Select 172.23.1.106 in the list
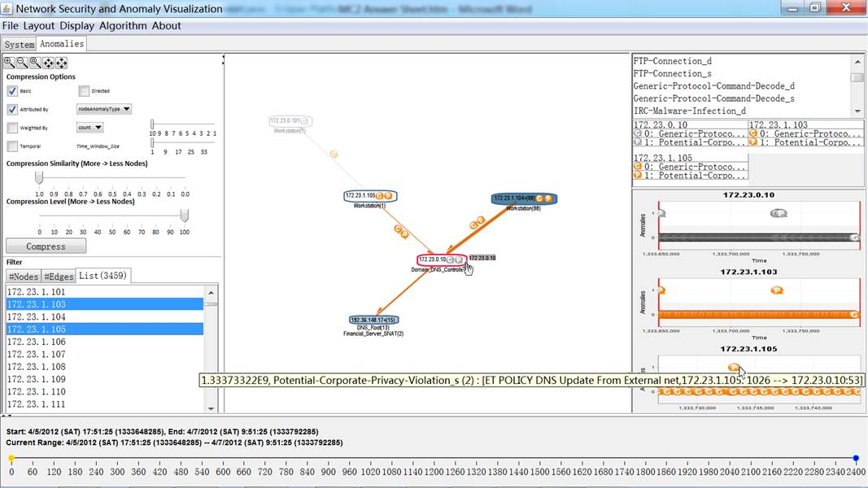This screenshot has width=868, height=488. point(105,342)
